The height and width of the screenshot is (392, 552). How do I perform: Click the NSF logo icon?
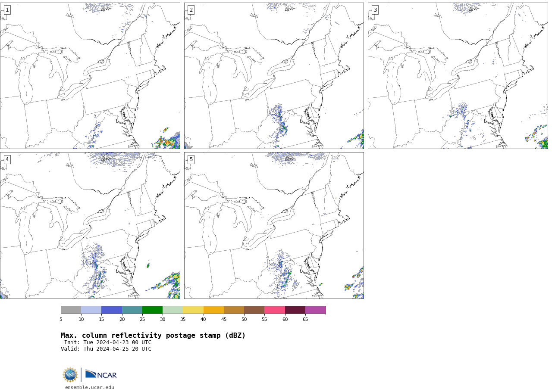pyautogui.click(x=70, y=375)
